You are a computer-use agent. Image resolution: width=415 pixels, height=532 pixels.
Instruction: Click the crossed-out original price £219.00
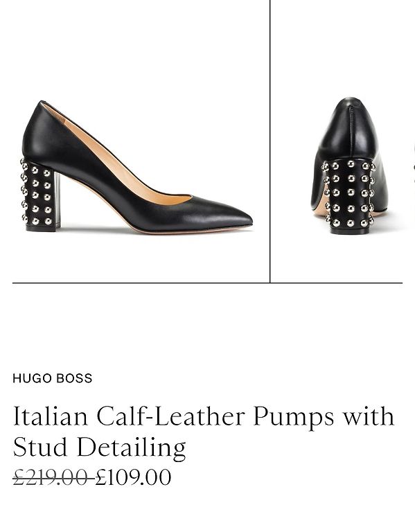coord(53,477)
